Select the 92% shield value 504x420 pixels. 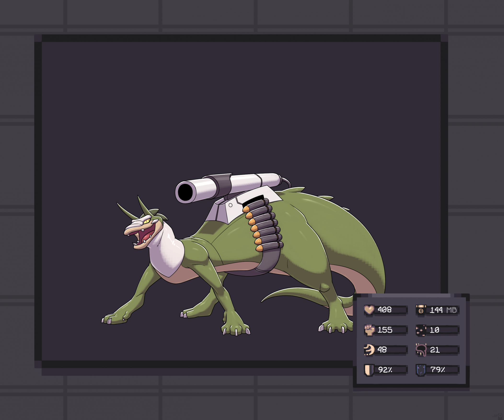385,370
